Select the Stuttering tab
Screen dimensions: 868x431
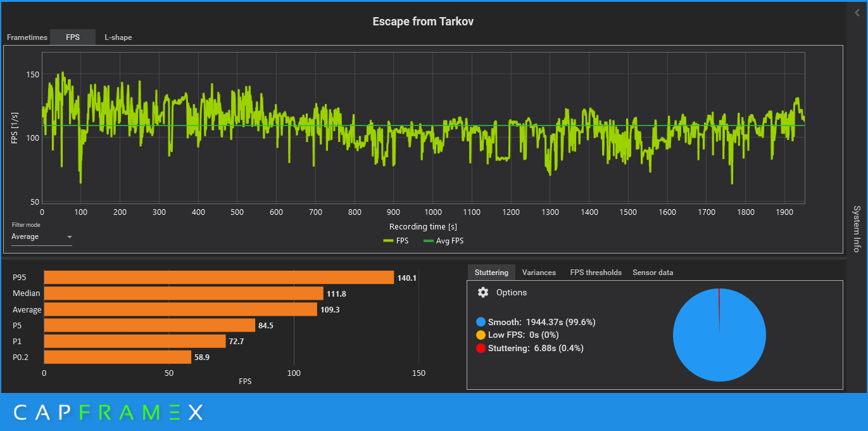click(x=491, y=273)
